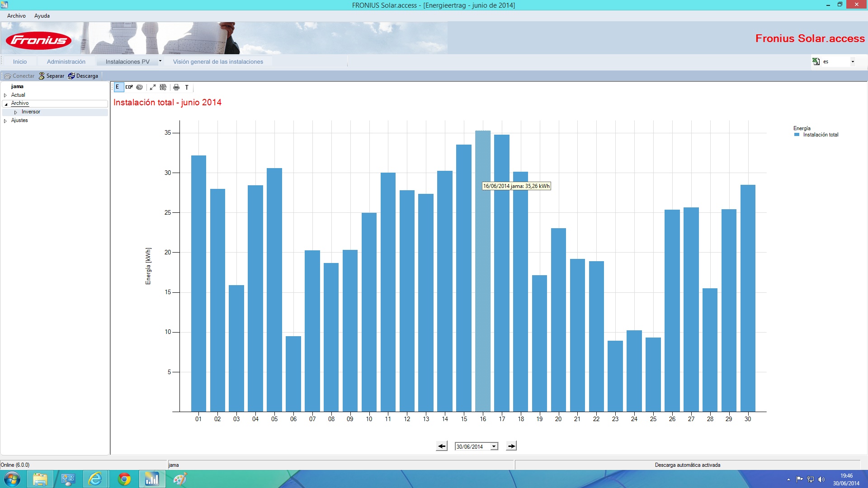Collapse the Archivo tree node
Image resolution: width=868 pixels, height=488 pixels.
(x=6, y=104)
